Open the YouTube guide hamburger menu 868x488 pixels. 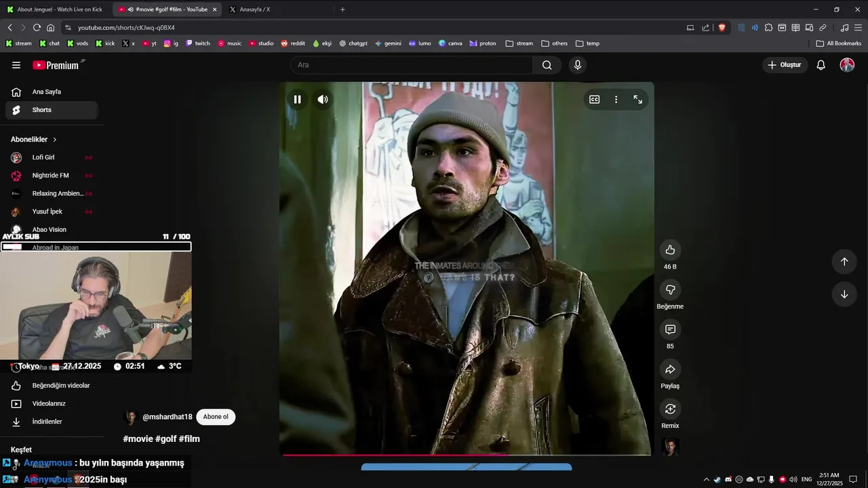pos(16,65)
